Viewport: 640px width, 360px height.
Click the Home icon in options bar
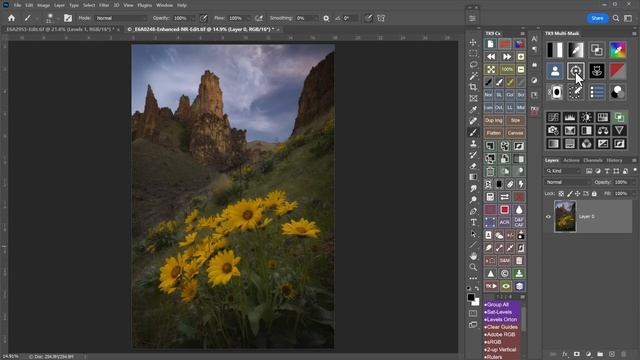[x=11, y=18]
